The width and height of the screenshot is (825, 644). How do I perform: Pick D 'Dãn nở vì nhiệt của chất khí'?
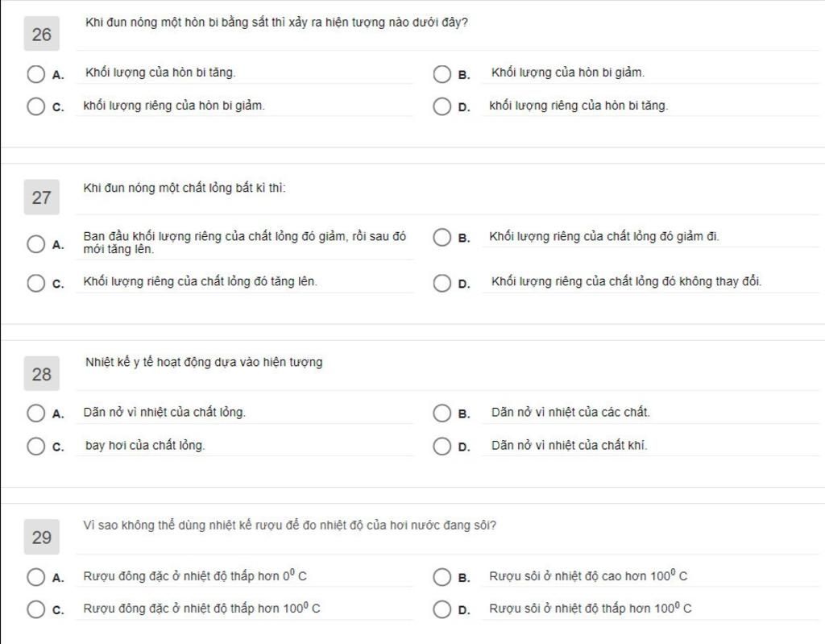click(x=442, y=446)
